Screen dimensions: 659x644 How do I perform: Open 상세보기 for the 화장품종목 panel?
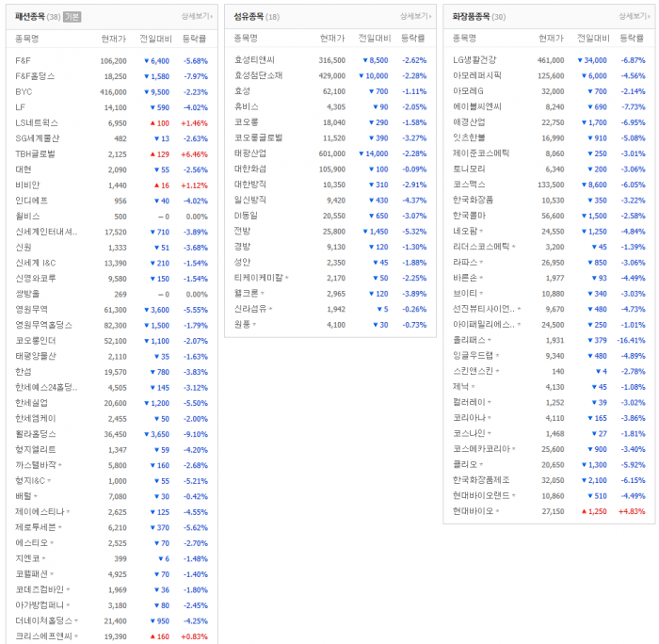click(x=635, y=16)
